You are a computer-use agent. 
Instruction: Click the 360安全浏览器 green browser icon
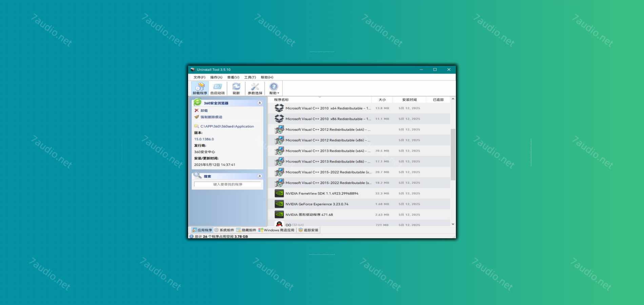198,102
